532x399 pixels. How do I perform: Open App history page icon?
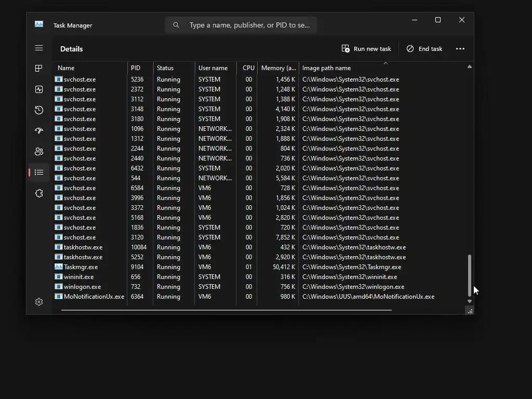tap(39, 110)
